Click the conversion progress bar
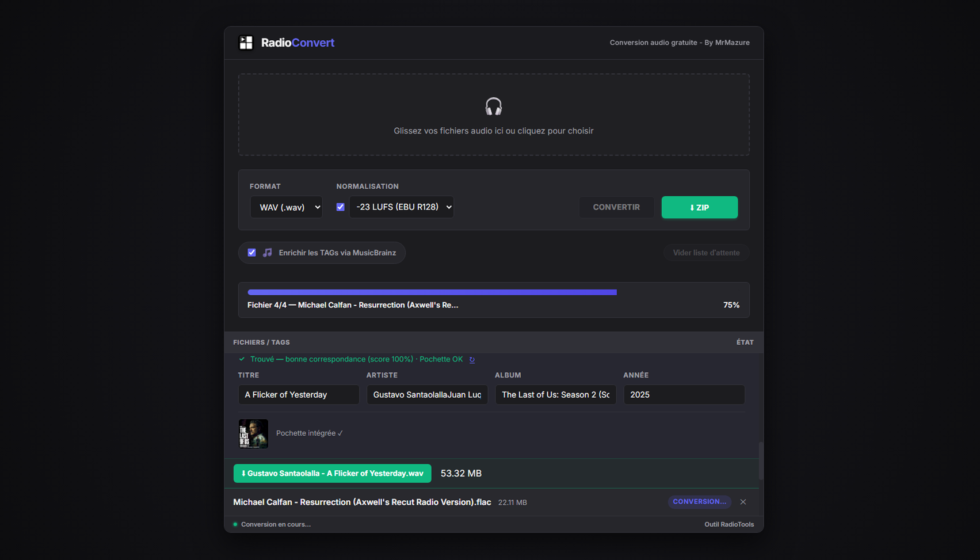The width and height of the screenshot is (980, 560). tap(494, 292)
